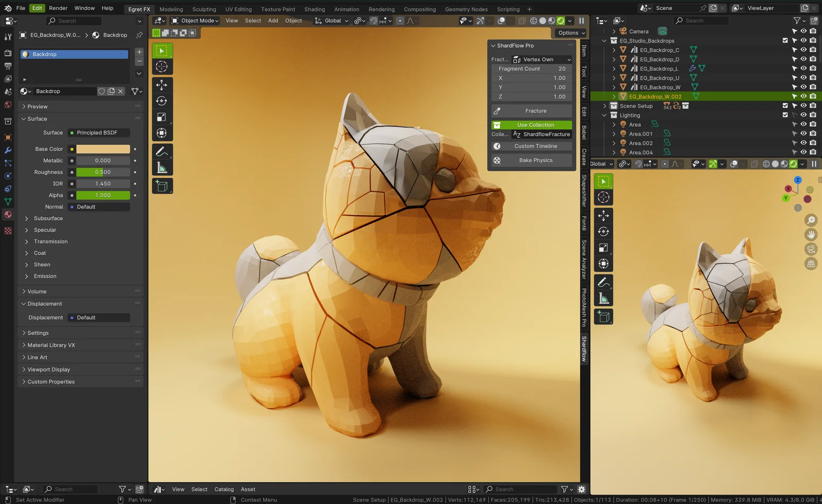Open the Fracture method Vertex Own dropdown
Viewport: 822px width, 504px height.
[542, 59]
